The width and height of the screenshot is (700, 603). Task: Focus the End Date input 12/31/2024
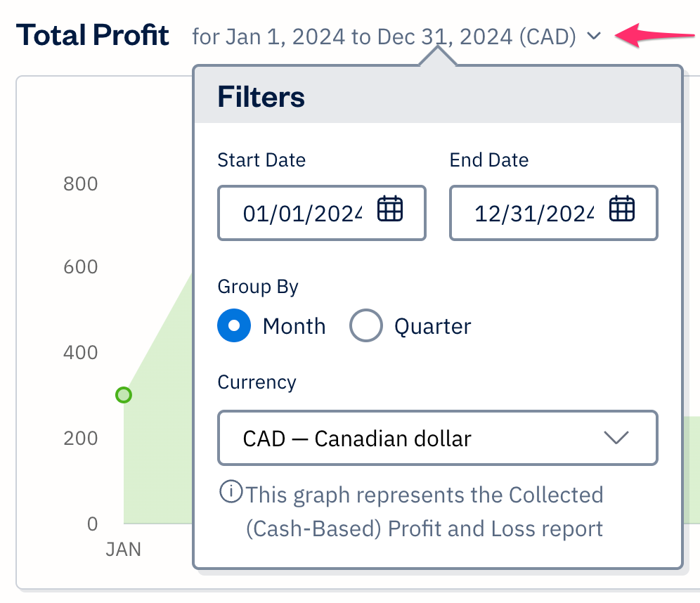(534, 213)
